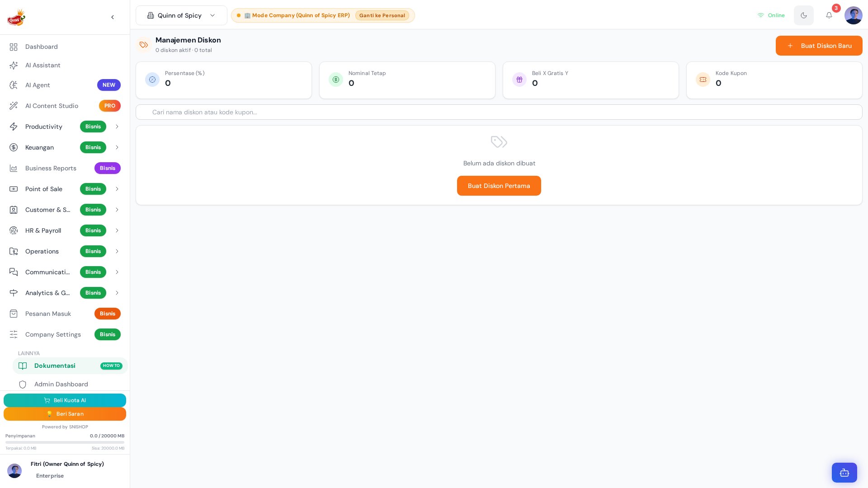
Task: Expand the Productivity menu chevron
Action: pyautogui.click(x=117, y=127)
